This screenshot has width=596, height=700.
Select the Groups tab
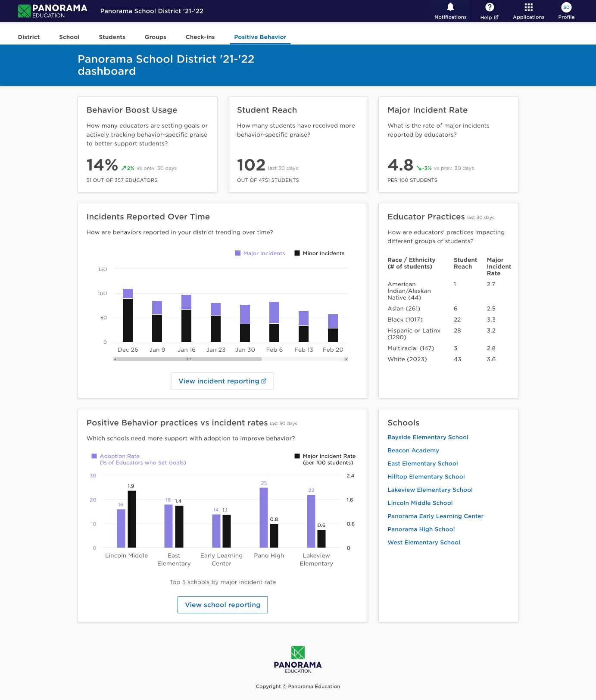(156, 37)
